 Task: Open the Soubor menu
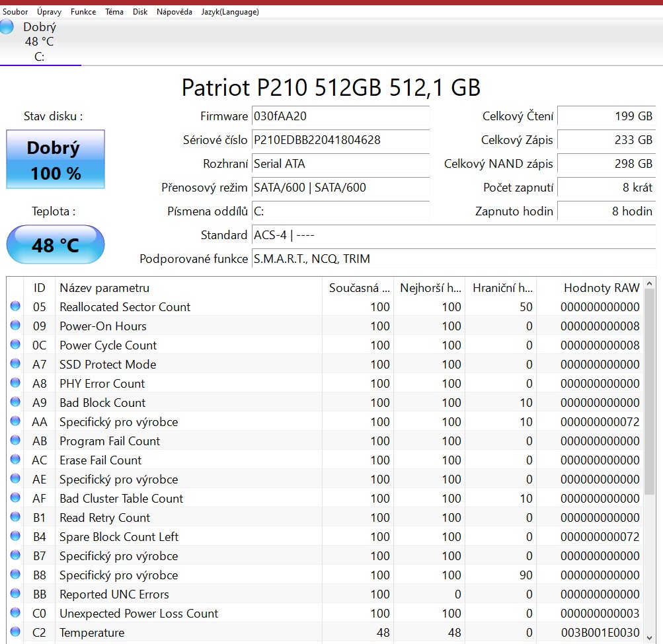[x=15, y=12]
